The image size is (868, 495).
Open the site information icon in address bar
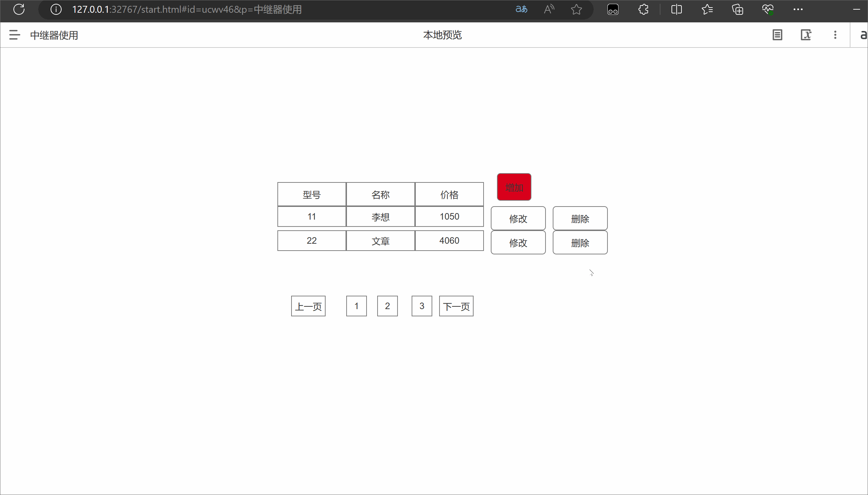(56, 9)
